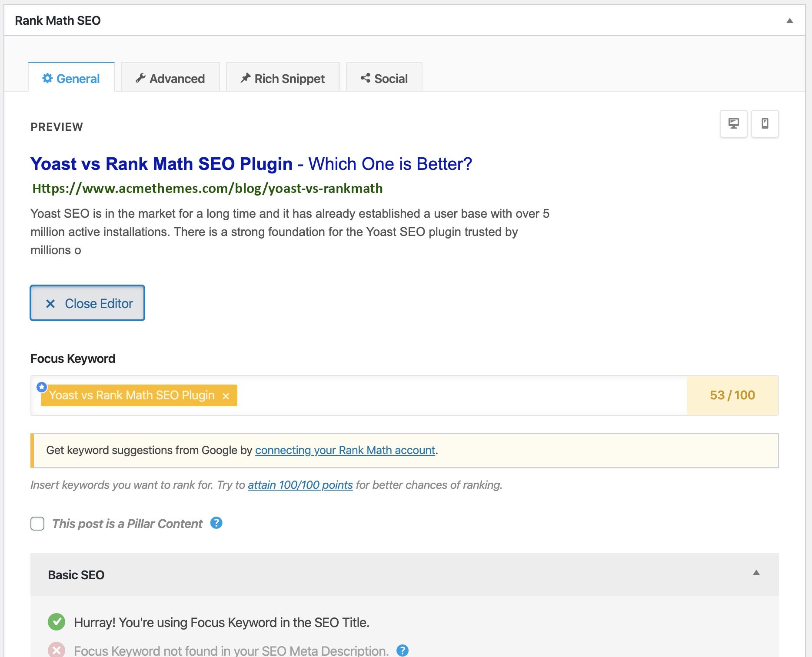View the 53 / 100 SEO score
The height and width of the screenshot is (657, 812).
[x=732, y=395]
